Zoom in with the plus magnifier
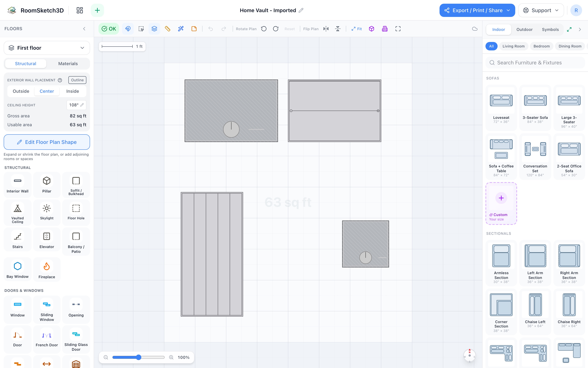The height and width of the screenshot is (368, 588). [171, 357]
